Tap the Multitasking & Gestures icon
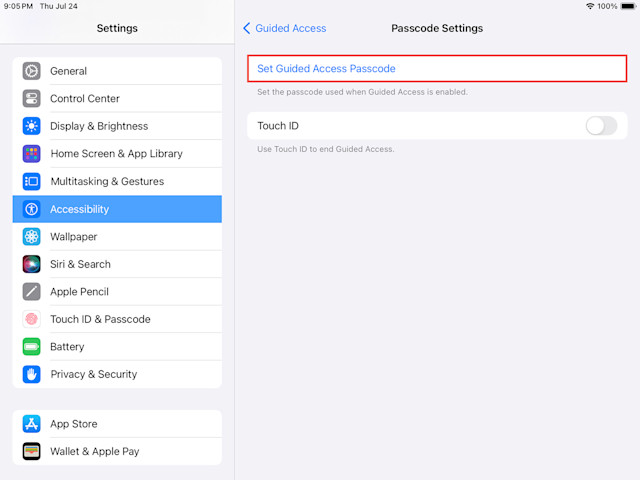The height and width of the screenshot is (480, 640). (x=31, y=181)
